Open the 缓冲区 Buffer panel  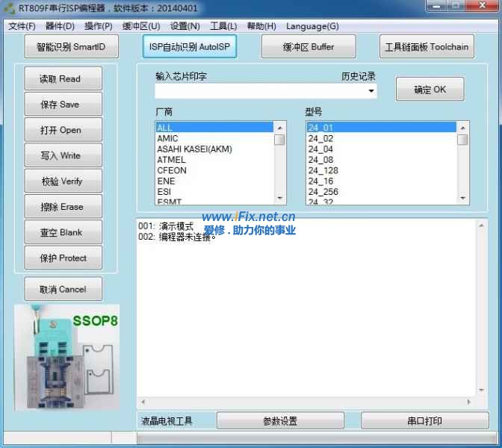click(308, 46)
